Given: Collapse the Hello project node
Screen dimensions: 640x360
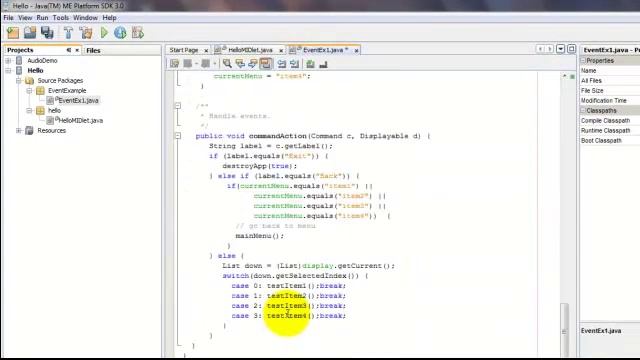Looking at the screenshot, I should (x=8, y=71).
